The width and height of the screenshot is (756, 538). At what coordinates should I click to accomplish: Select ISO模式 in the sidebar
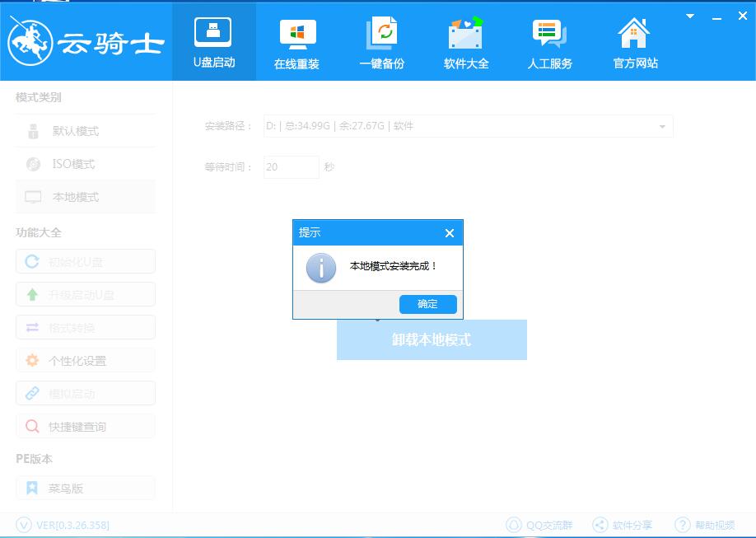click(x=86, y=164)
